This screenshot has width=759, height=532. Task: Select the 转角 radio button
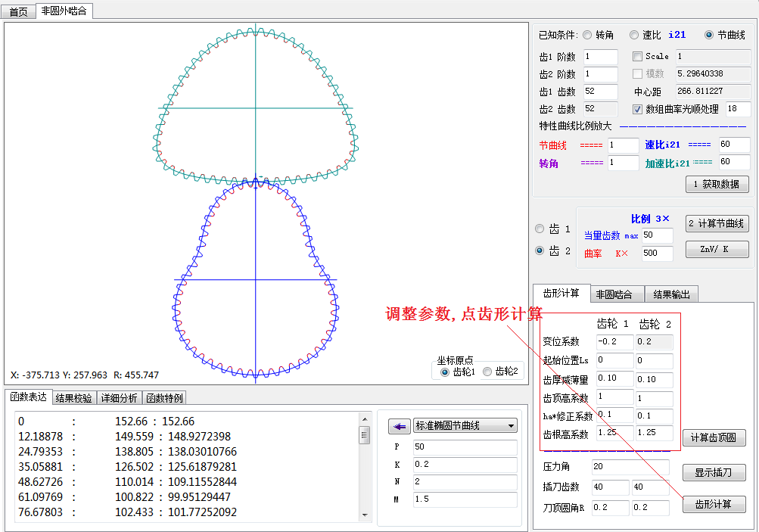click(x=587, y=35)
